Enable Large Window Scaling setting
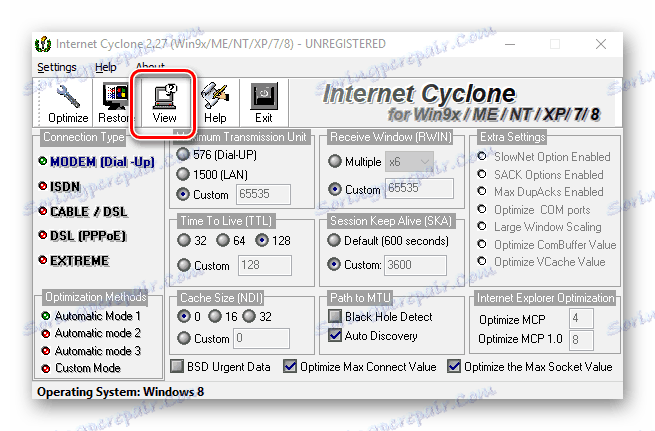The height and width of the screenshot is (431, 655). pos(482,226)
